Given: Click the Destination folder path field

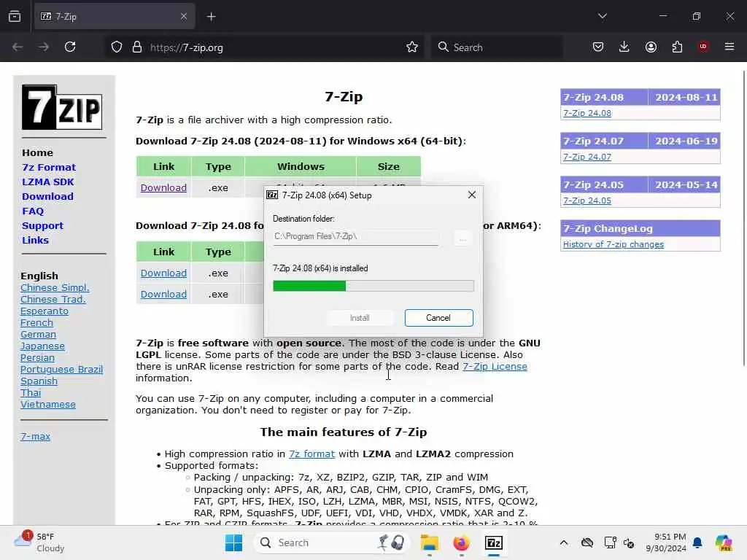Looking at the screenshot, I should coord(355,237).
